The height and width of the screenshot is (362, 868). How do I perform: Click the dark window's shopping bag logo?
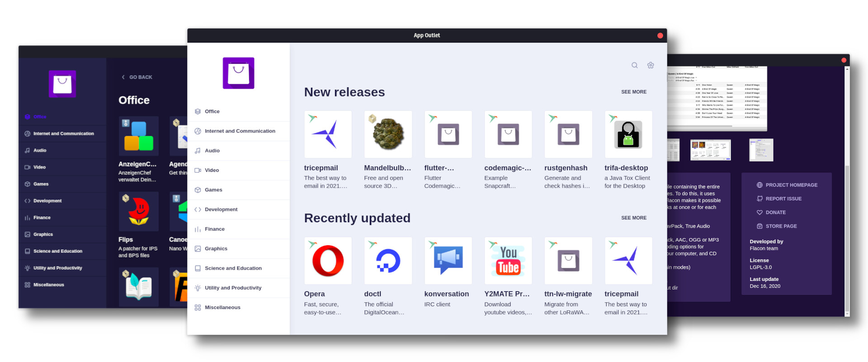point(62,84)
